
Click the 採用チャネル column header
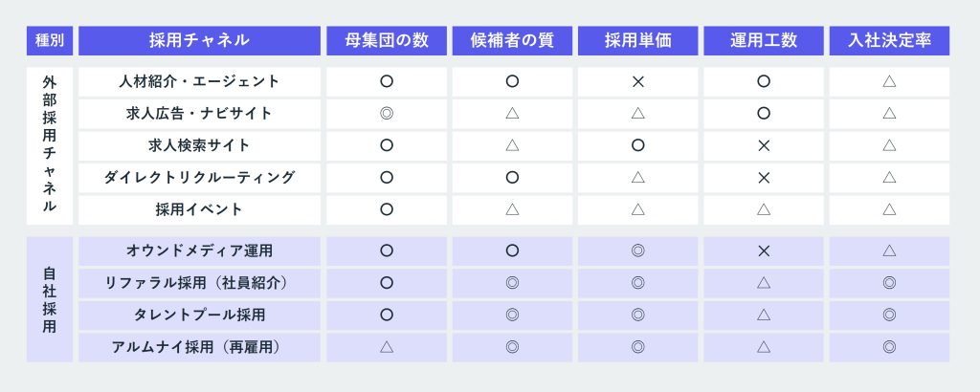click(199, 40)
